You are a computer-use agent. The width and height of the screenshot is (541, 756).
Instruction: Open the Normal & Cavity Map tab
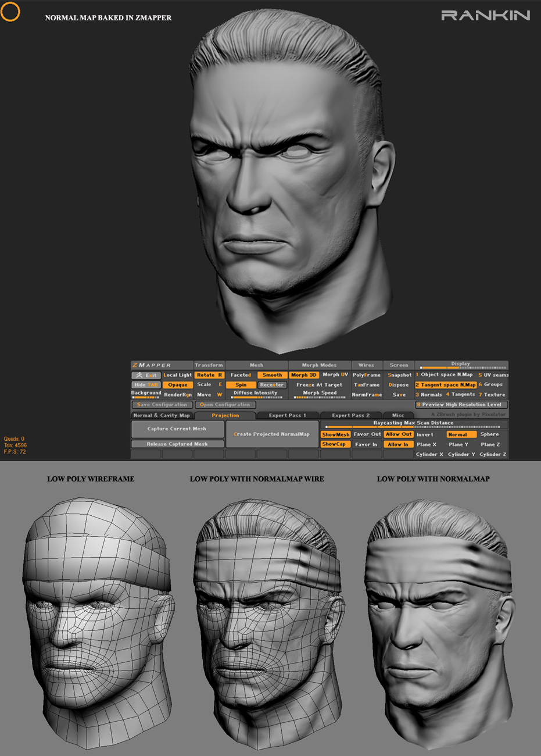pos(162,415)
